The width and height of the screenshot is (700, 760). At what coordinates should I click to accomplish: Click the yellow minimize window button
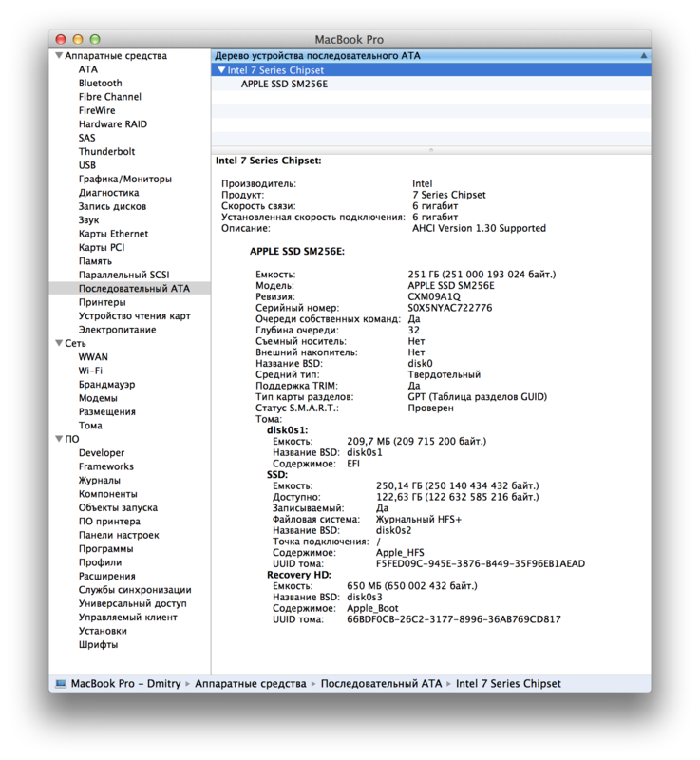coord(78,39)
